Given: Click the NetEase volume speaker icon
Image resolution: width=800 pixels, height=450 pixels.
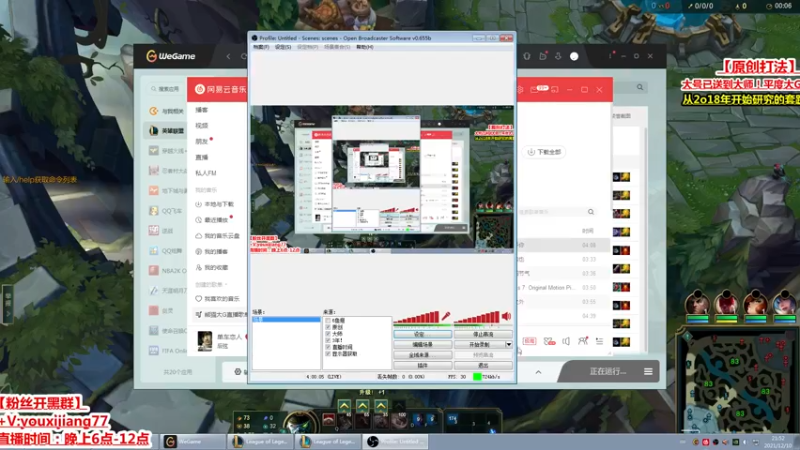Looking at the screenshot, I should 566,341.
